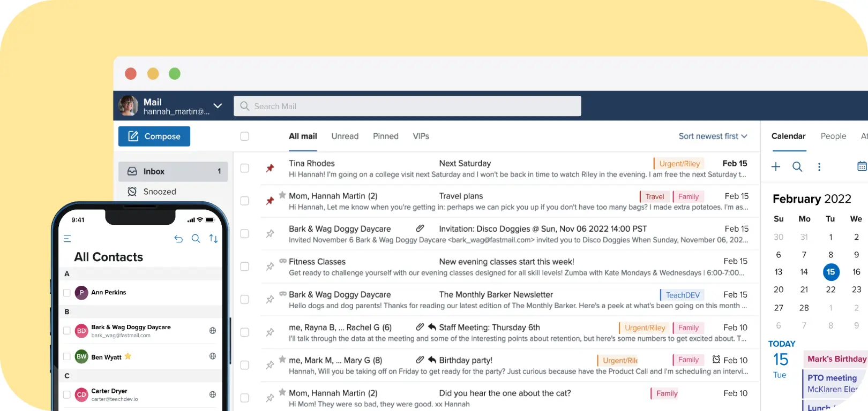Screen dimensions: 868x411
Task: Check the select-all mail checkbox
Action: pyautogui.click(x=244, y=136)
